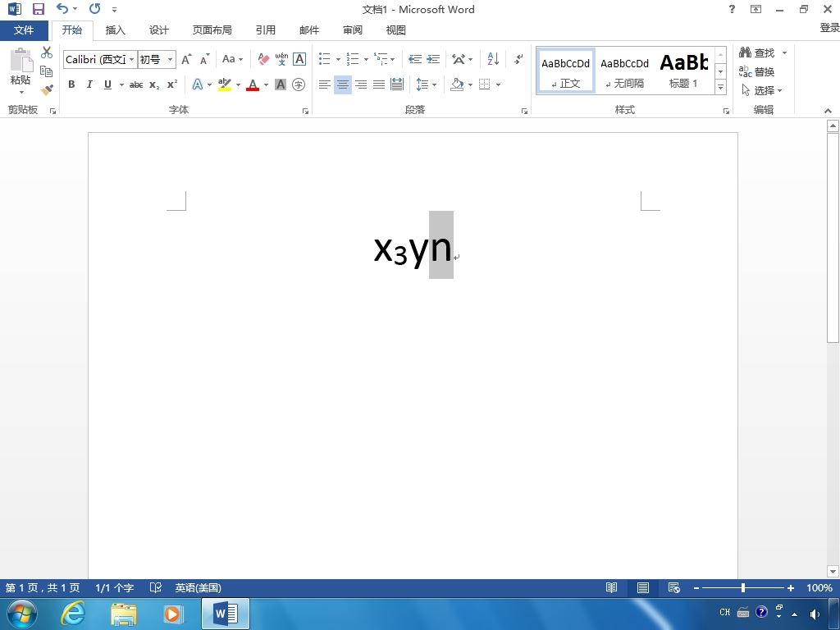
Task: Apply red font color swatch
Action: tap(253, 84)
